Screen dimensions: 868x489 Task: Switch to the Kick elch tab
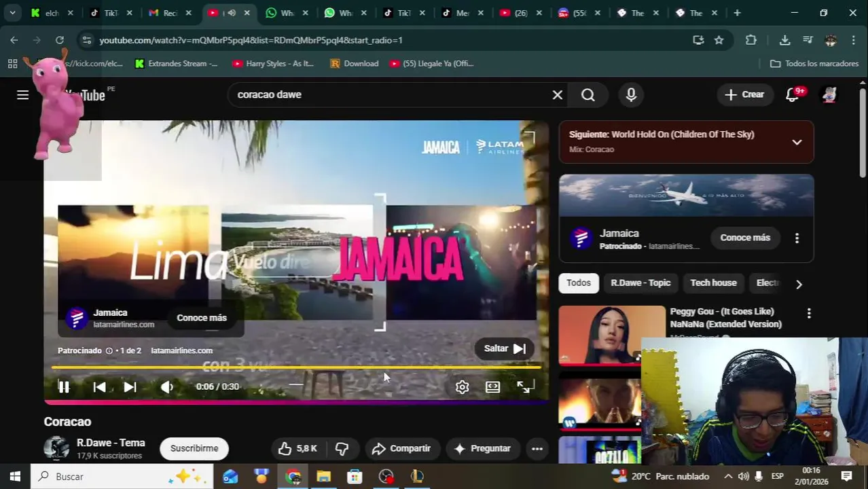tap(53, 13)
